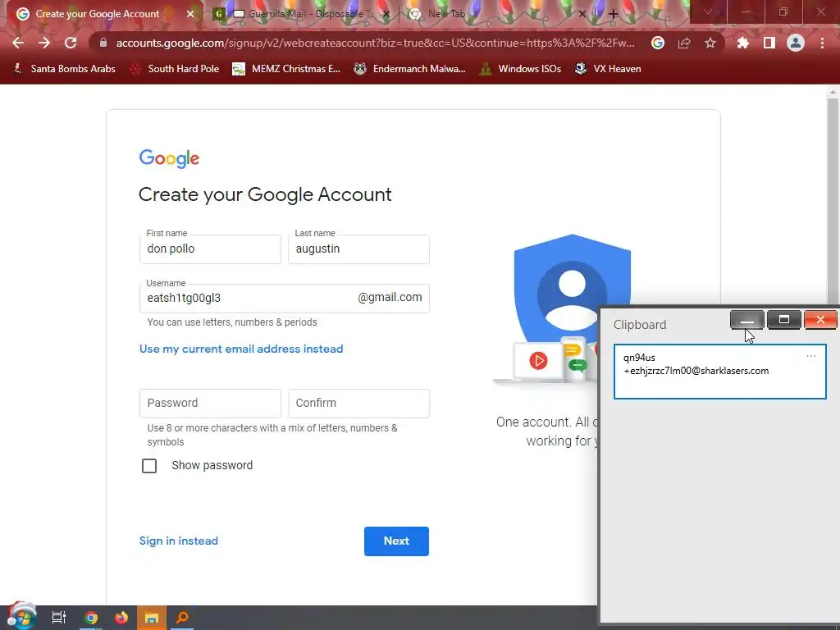Minimize the Clipboard window

[746, 320]
